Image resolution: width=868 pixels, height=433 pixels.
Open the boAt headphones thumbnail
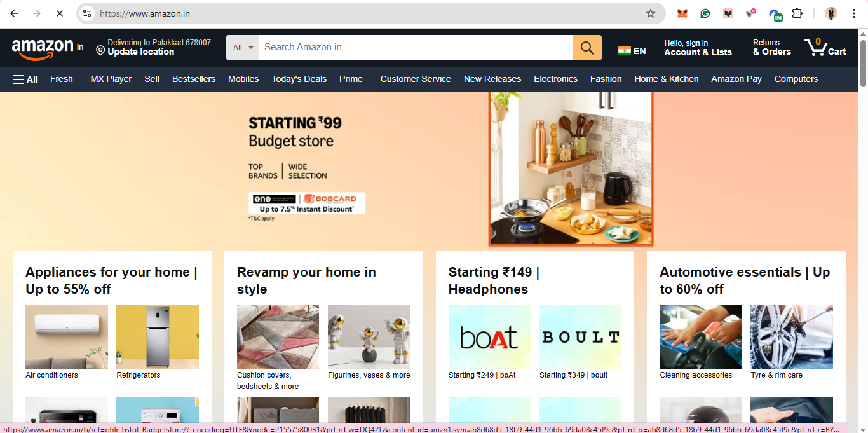[x=489, y=337]
